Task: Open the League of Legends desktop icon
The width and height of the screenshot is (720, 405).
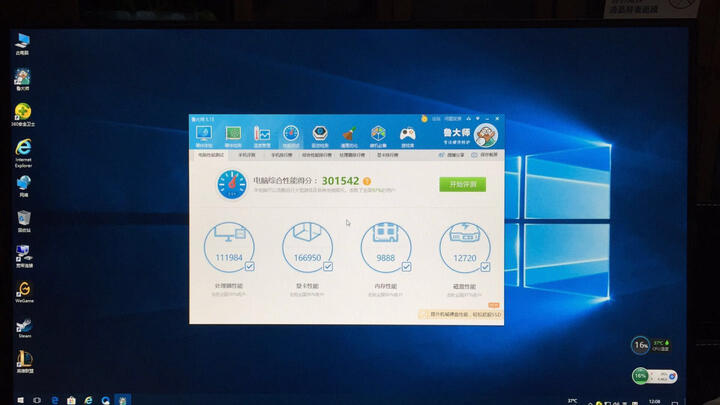Action: click(x=25, y=362)
